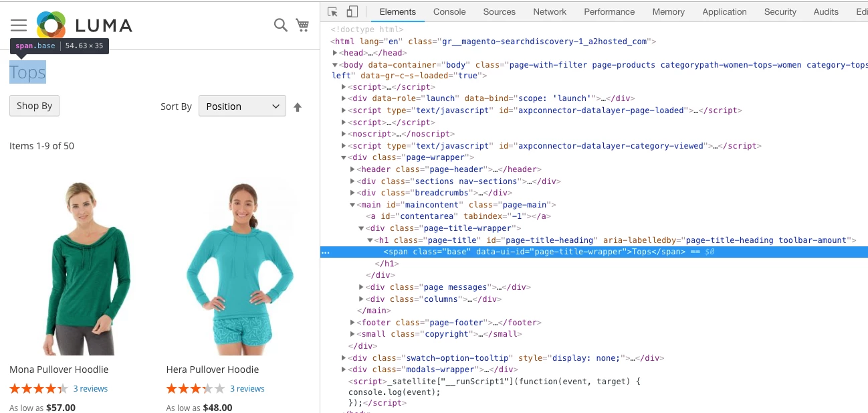Open the search magnifier icon
This screenshot has height=413, width=868.
[281, 25]
